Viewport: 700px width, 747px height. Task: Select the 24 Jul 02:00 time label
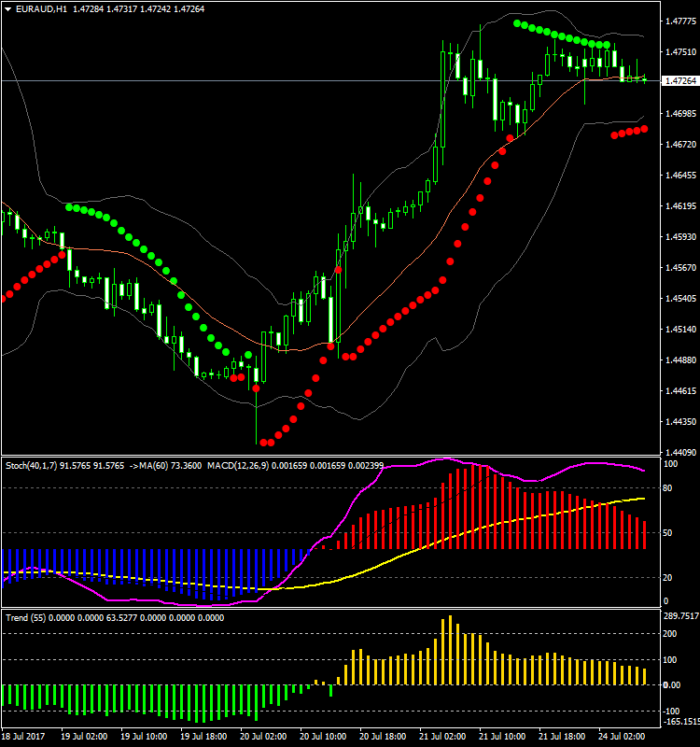pos(622,737)
